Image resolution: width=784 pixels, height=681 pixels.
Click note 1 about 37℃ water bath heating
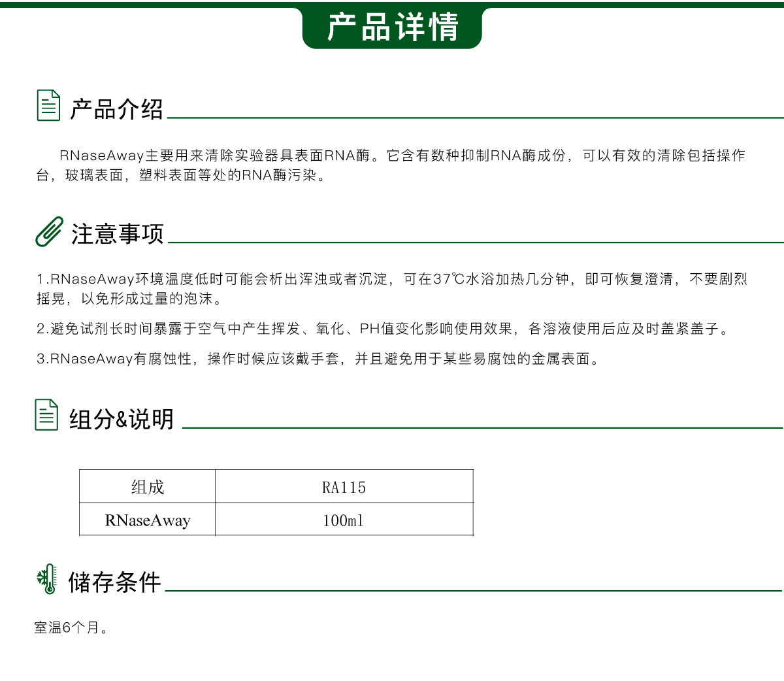391,288
